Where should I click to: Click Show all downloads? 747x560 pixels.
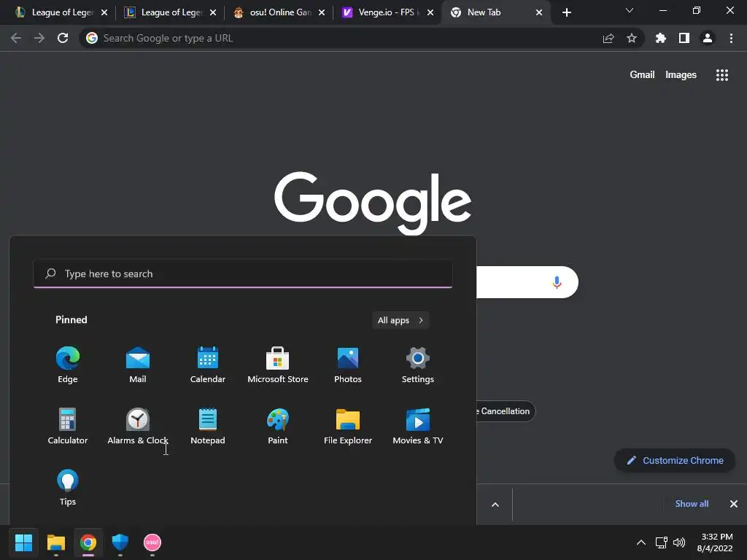[x=692, y=504]
